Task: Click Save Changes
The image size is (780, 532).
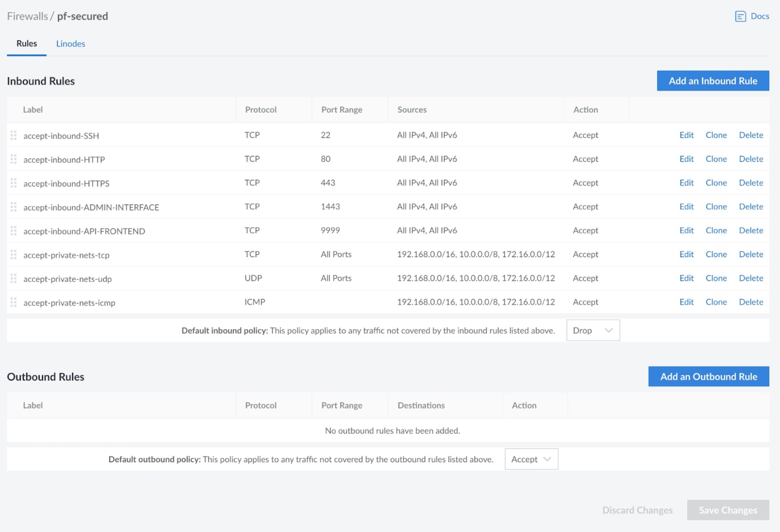Action: [x=727, y=510]
